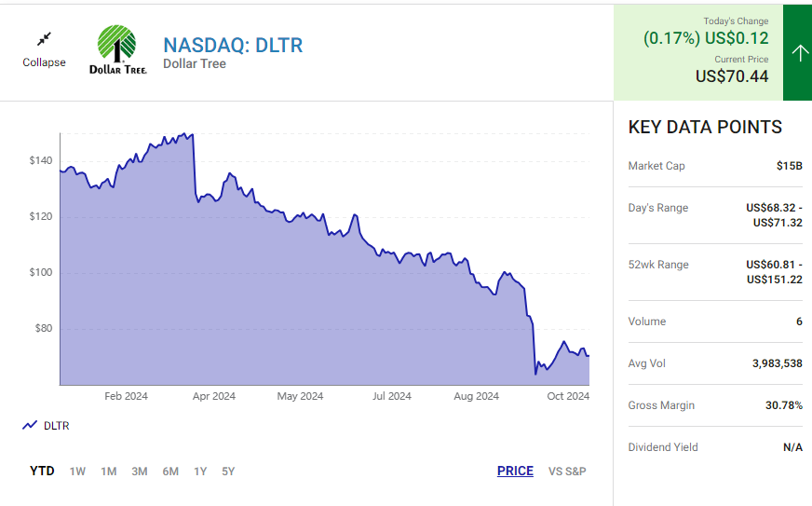Screen dimensions: 812x506
Task: Click the US$151.22 52-week high value
Action: 775,280
